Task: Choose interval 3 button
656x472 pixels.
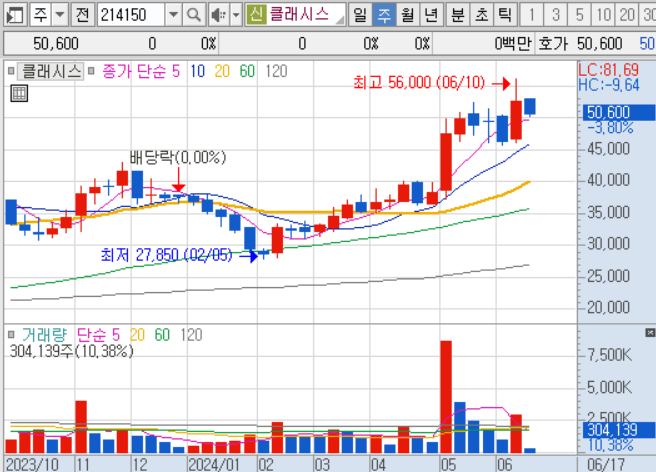Action: click(556, 15)
